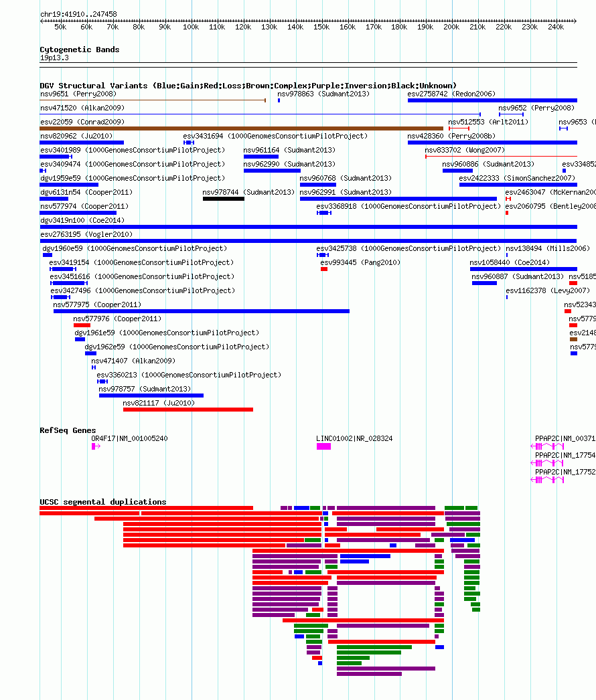596x700 pixels.
Task: Select the 19p13.3 band label
Action: click(54, 58)
